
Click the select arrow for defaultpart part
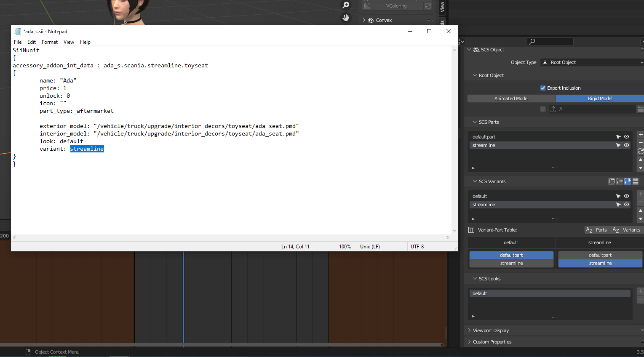point(618,137)
